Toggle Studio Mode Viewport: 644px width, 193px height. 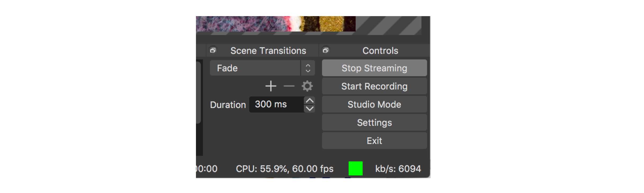click(x=374, y=104)
